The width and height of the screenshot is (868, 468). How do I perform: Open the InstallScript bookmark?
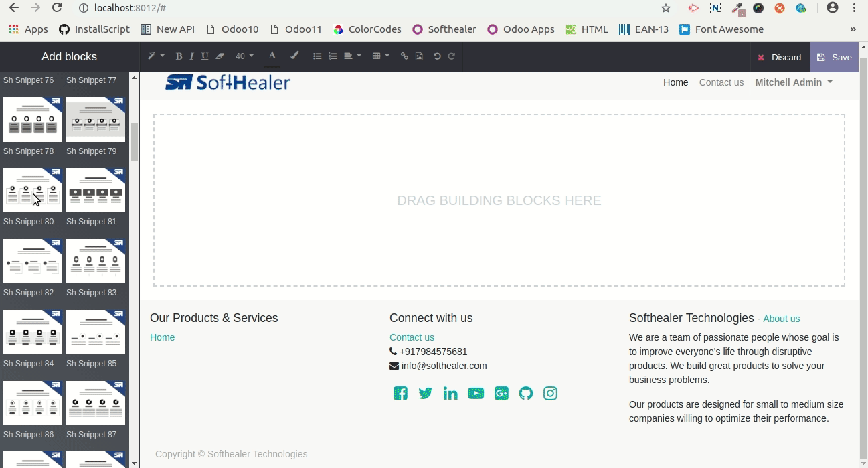pyautogui.click(x=93, y=29)
